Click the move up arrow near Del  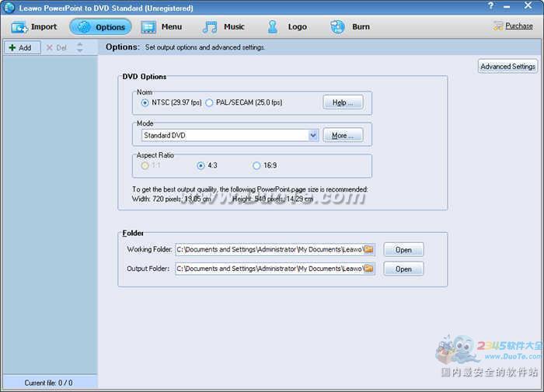[80, 44]
